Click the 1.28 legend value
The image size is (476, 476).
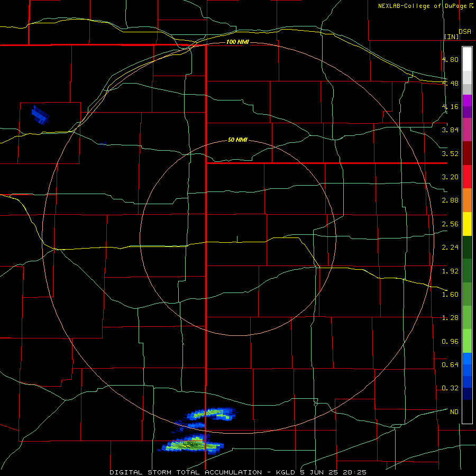[450, 318]
